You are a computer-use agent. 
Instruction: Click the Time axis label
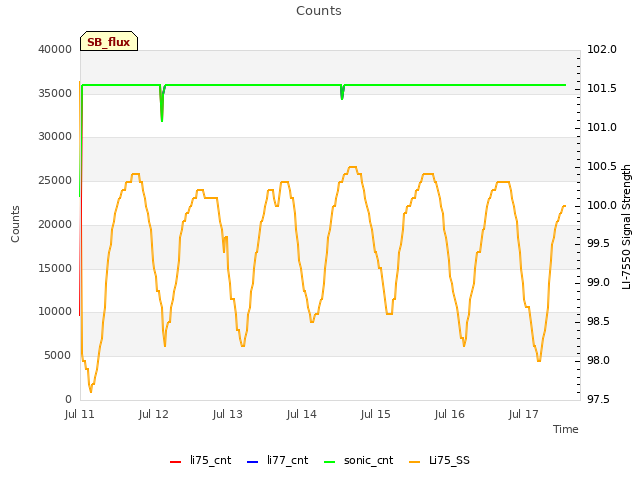566,429
